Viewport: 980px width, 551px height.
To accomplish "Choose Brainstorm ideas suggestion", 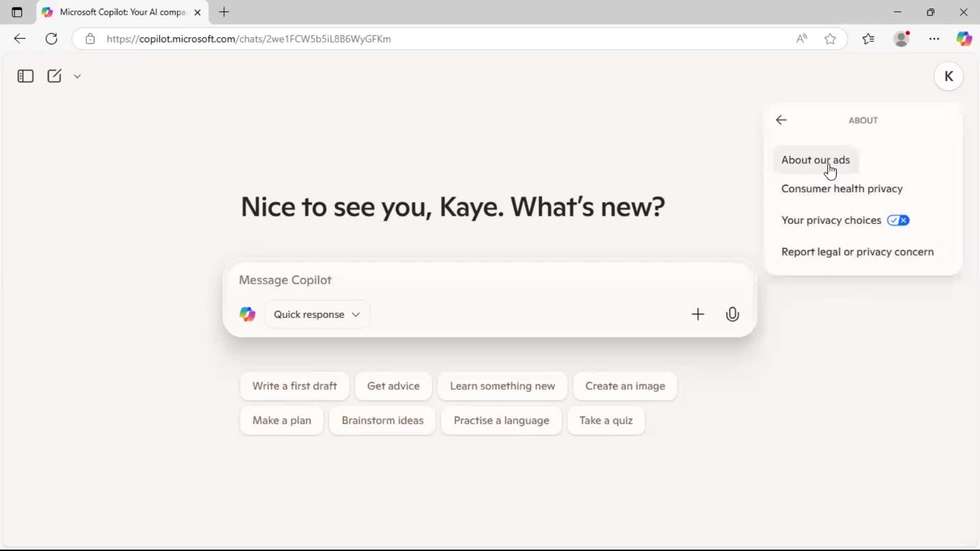I will pyautogui.click(x=382, y=421).
